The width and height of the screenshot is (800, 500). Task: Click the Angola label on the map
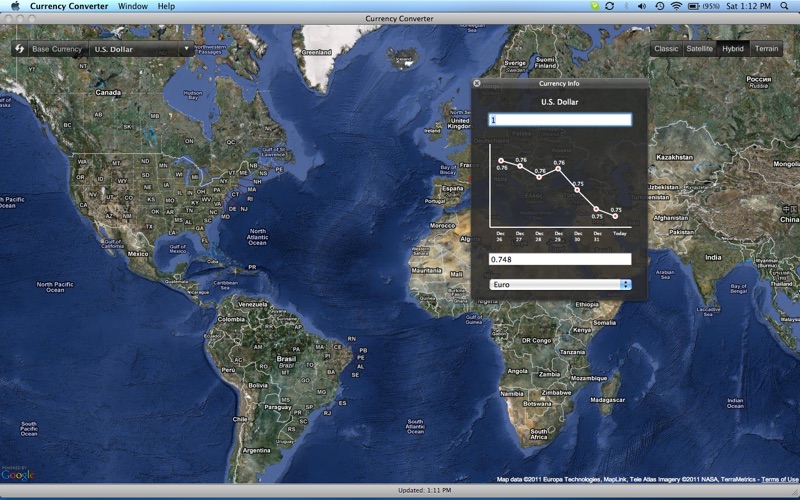coord(517,371)
